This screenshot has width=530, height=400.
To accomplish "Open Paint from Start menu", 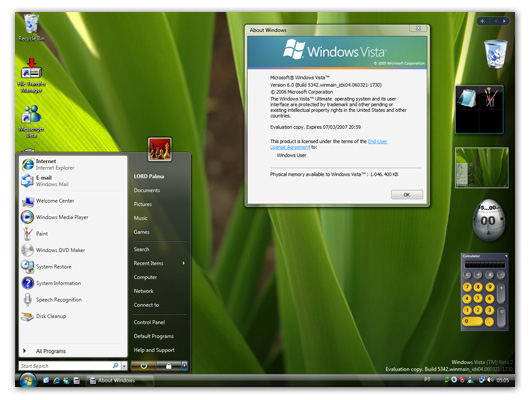I will tap(73, 234).
